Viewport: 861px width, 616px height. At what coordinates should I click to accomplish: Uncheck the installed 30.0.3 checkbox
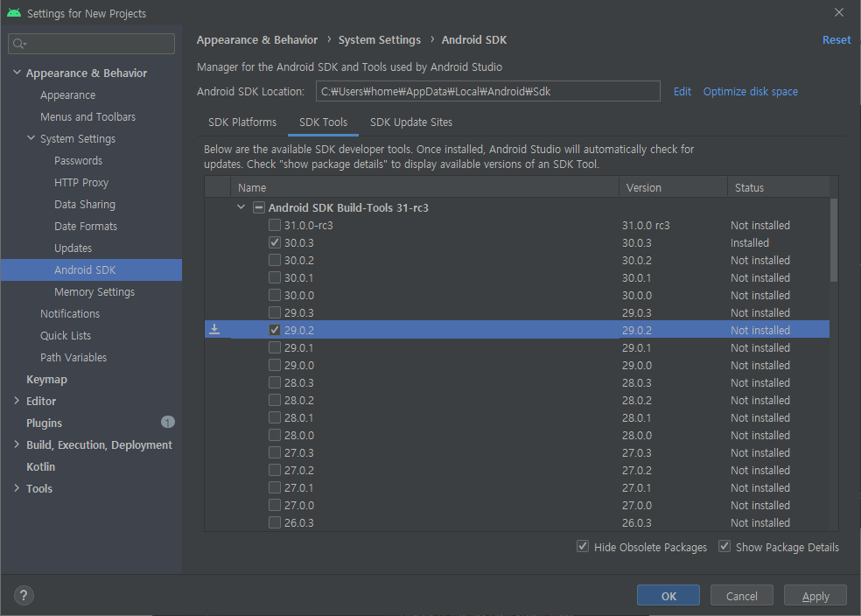coord(275,242)
